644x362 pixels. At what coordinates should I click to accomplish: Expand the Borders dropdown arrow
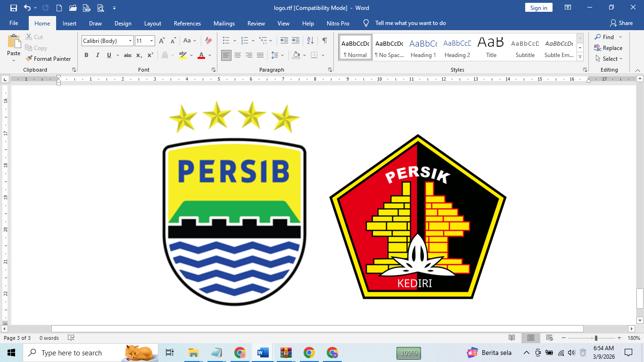(x=323, y=55)
